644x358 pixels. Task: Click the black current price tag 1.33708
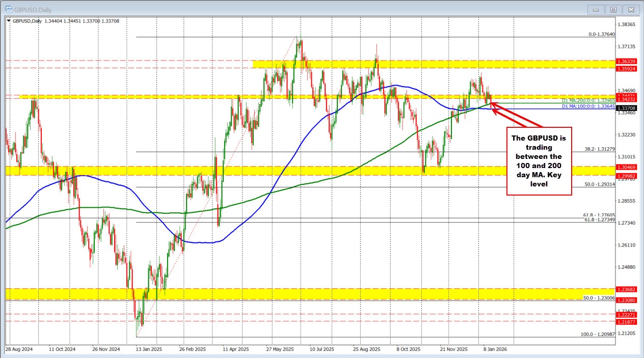click(x=628, y=107)
